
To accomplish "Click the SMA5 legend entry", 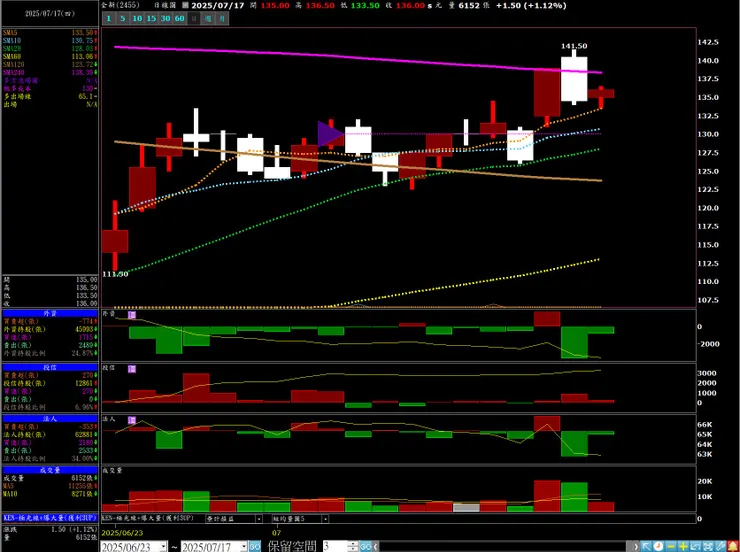I will tap(50, 33).
